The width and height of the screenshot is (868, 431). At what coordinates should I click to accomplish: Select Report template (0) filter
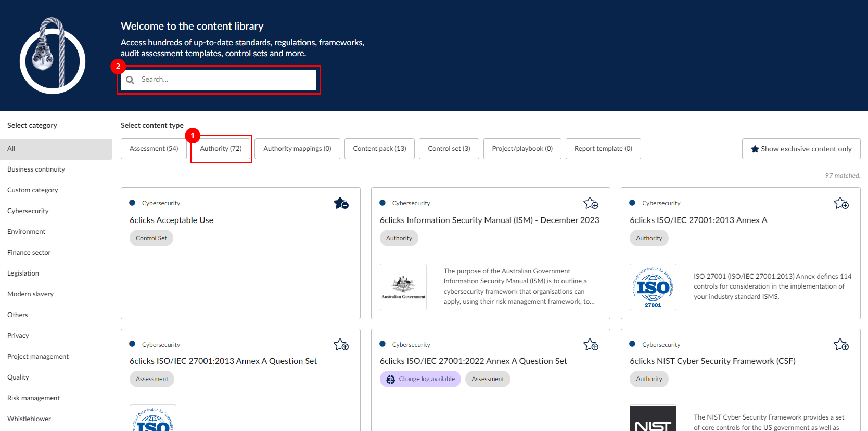coord(603,149)
